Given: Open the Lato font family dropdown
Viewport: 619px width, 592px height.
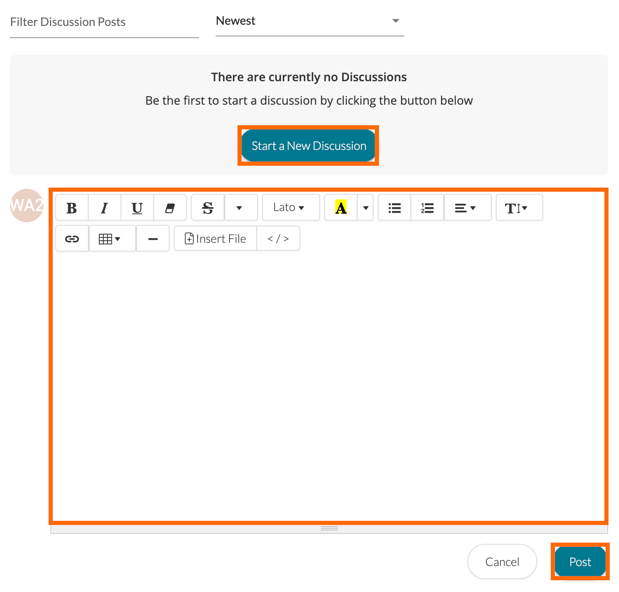Looking at the screenshot, I should tap(290, 208).
